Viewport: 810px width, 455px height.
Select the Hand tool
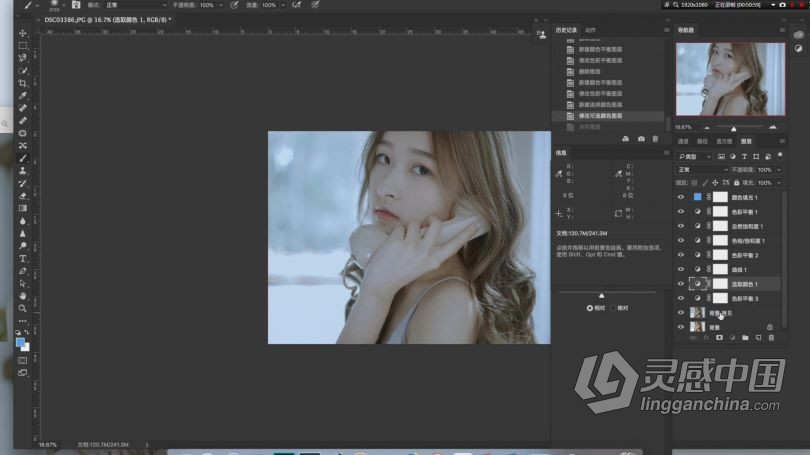[23, 296]
